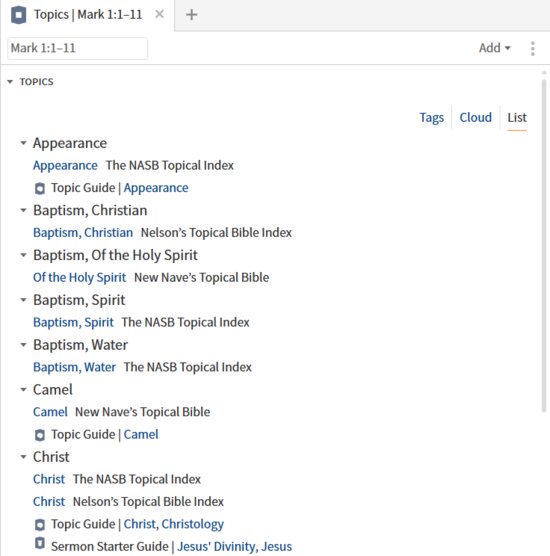Image resolution: width=550 pixels, height=556 pixels.
Task: Collapse the TOPICS section
Action: pos(10,82)
